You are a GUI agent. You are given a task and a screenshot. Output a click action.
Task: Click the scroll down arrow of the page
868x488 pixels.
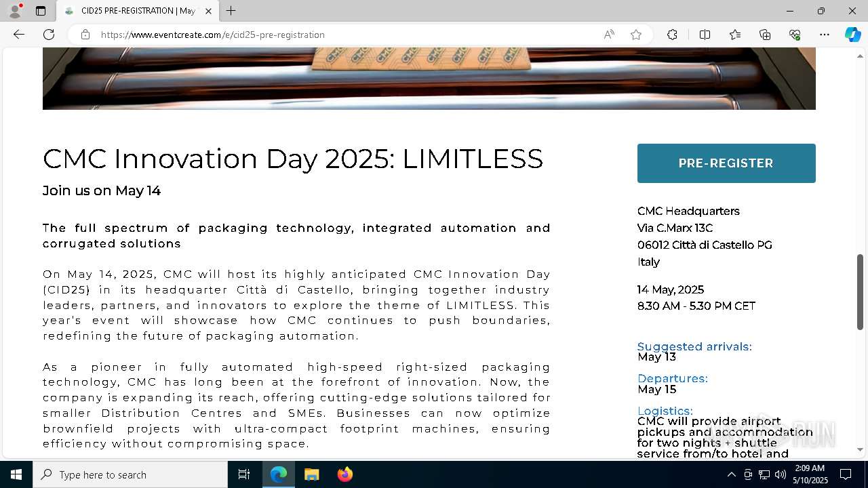pos(861,449)
